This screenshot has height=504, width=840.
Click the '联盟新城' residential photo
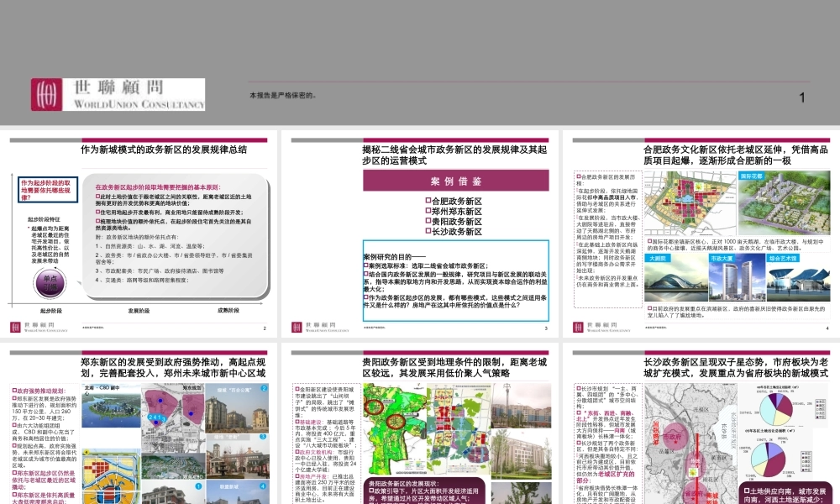[x=238, y=493]
